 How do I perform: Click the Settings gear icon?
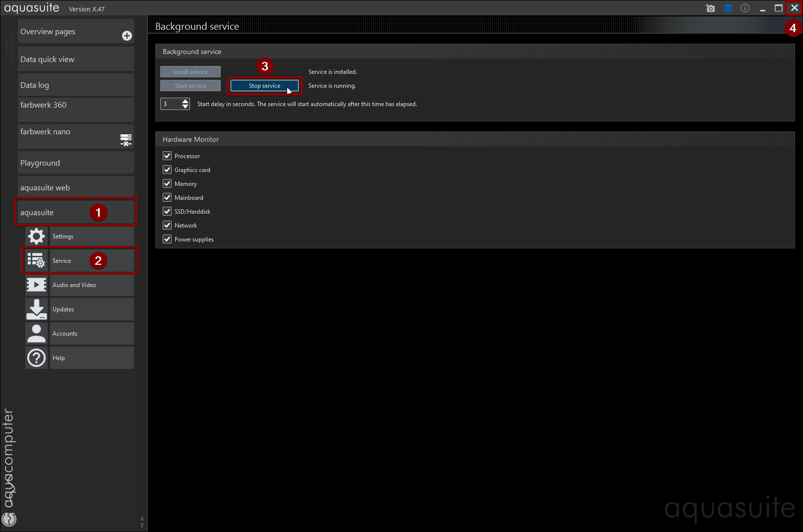(x=36, y=236)
